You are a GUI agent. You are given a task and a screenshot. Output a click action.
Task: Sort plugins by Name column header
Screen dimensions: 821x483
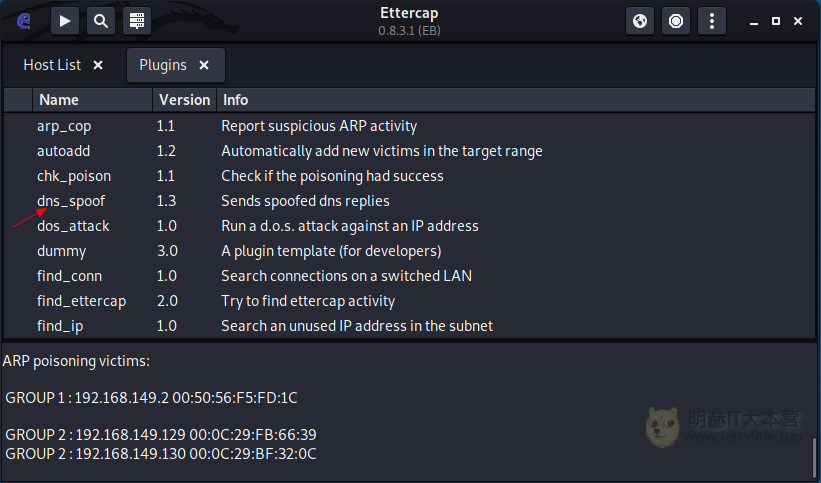[x=93, y=100]
